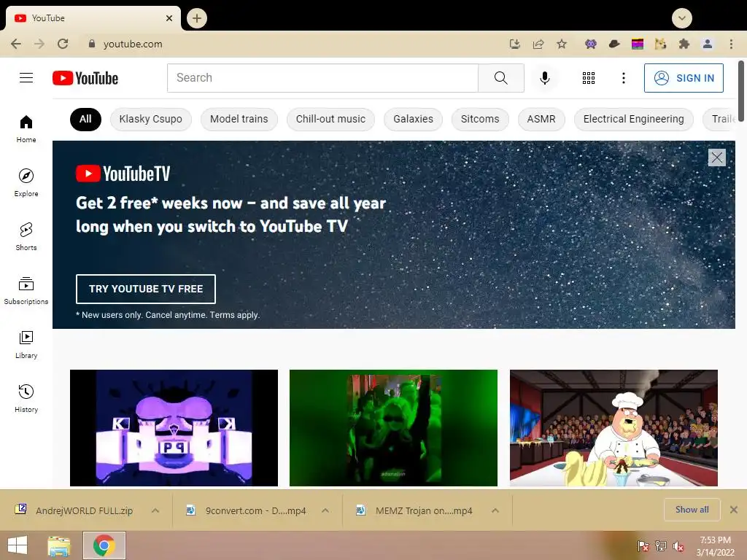This screenshot has height=560, width=747.
Task: Open tab search dropdown chevron
Action: tap(682, 18)
